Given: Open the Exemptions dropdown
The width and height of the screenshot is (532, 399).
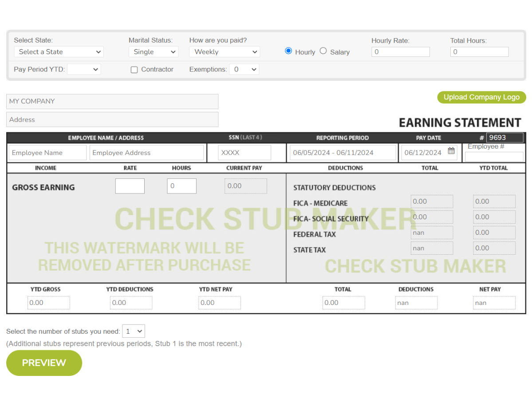Looking at the screenshot, I should [244, 69].
